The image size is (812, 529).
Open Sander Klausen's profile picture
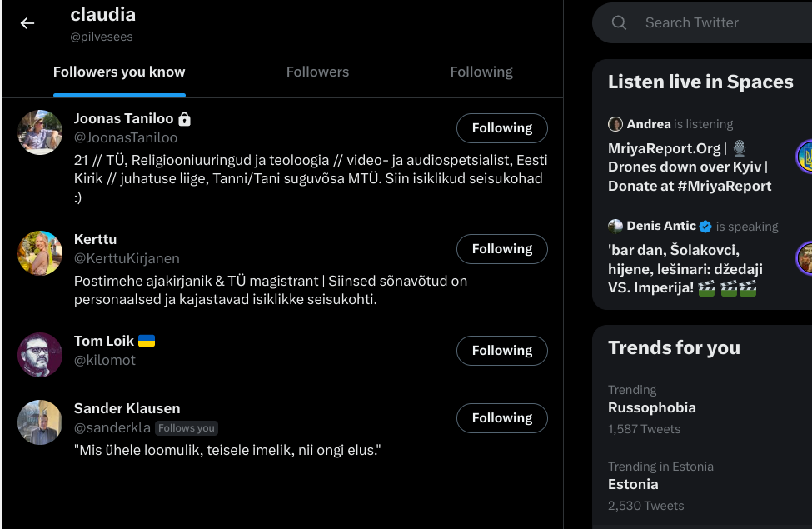pyautogui.click(x=40, y=422)
